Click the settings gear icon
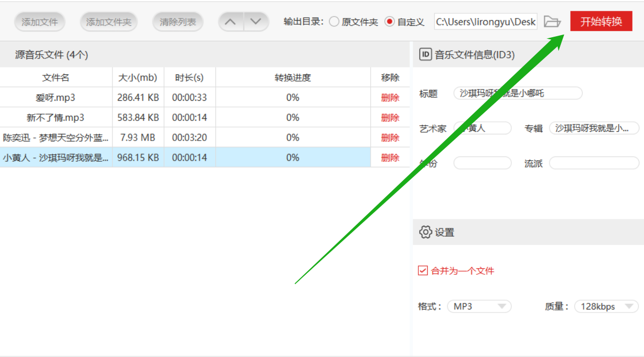The width and height of the screenshot is (644, 357). [x=424, y=232]
